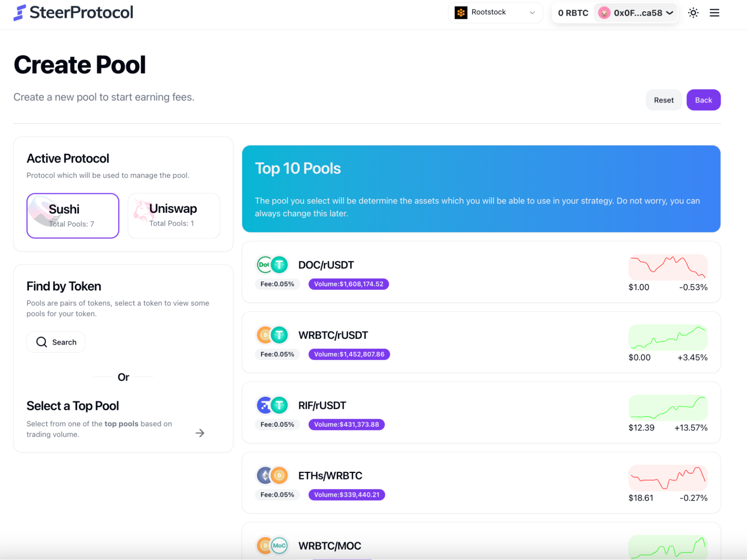
Task: Toggle the light/dark theme sun icon
Action: click(x=693, y=13)
